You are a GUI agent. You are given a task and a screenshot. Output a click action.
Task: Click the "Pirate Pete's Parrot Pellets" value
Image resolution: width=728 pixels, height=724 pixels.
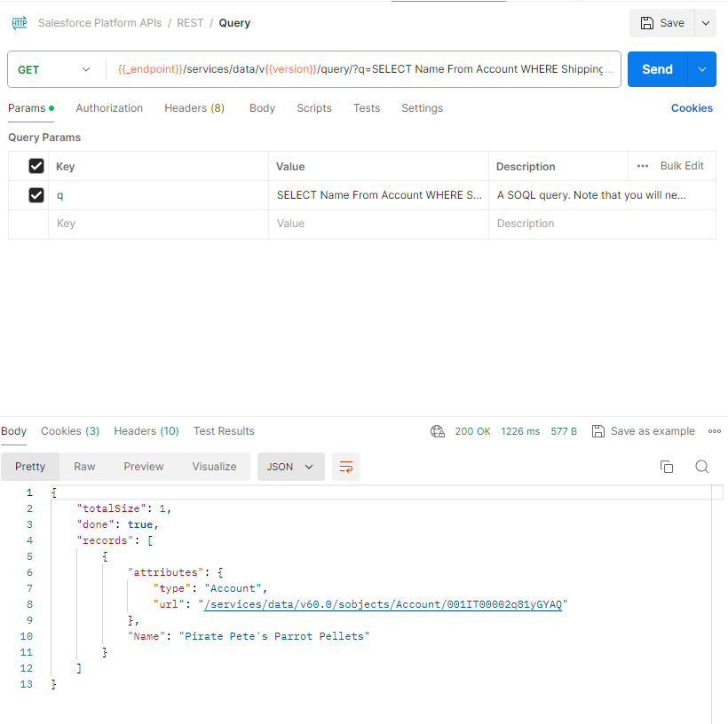click(x=274, y=636)
